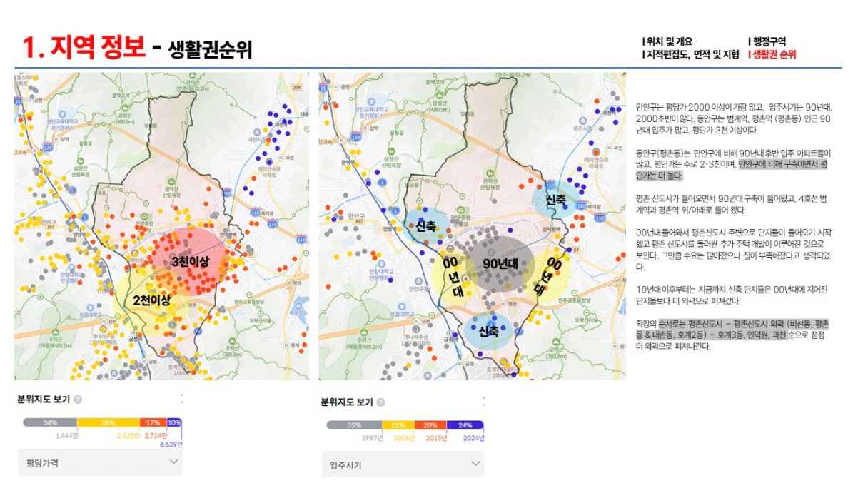Viewport: 868px width, 488px height.
Task: Select the yellow 21% move-in legend segment
Action: 399,425
